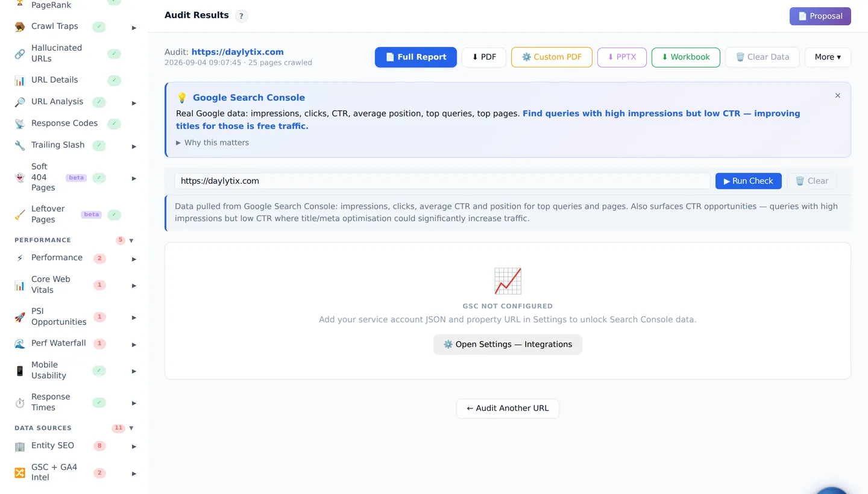Create a Proposal

[820, 16]
